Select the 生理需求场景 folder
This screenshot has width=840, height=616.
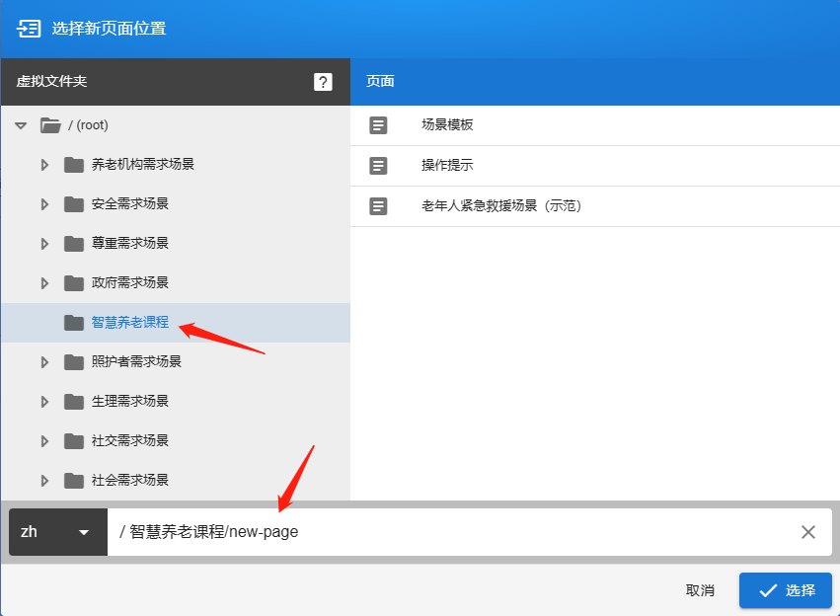[129, 402]
